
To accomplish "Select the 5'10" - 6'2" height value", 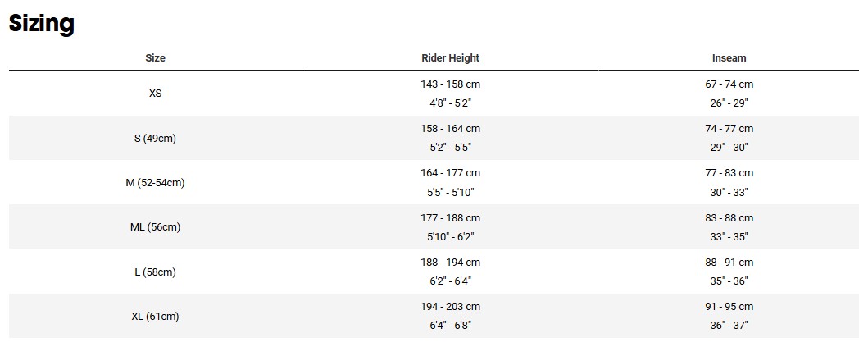I will click(x=450, y=236).
